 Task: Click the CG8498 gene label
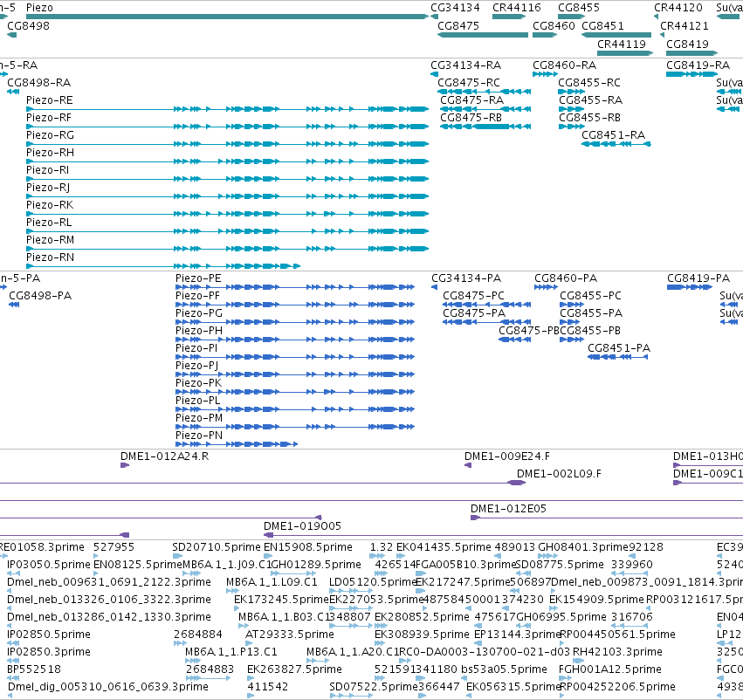coord(29,26)
